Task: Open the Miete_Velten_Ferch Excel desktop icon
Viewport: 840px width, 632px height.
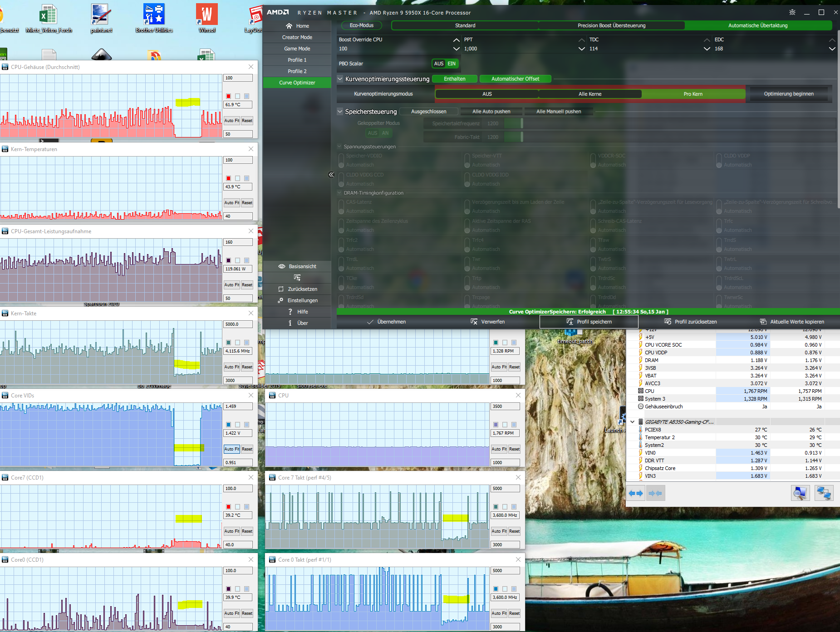Action: [x=49, y=18]
